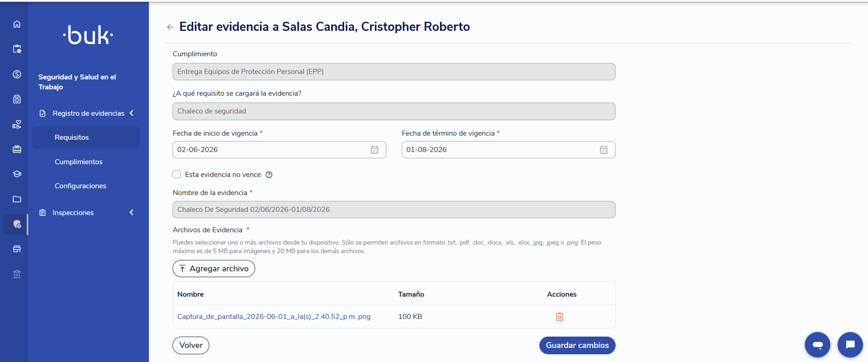The image size is (868, 362).
Task: Open calendar picker for fecha de término
Action: click(603, 150)
